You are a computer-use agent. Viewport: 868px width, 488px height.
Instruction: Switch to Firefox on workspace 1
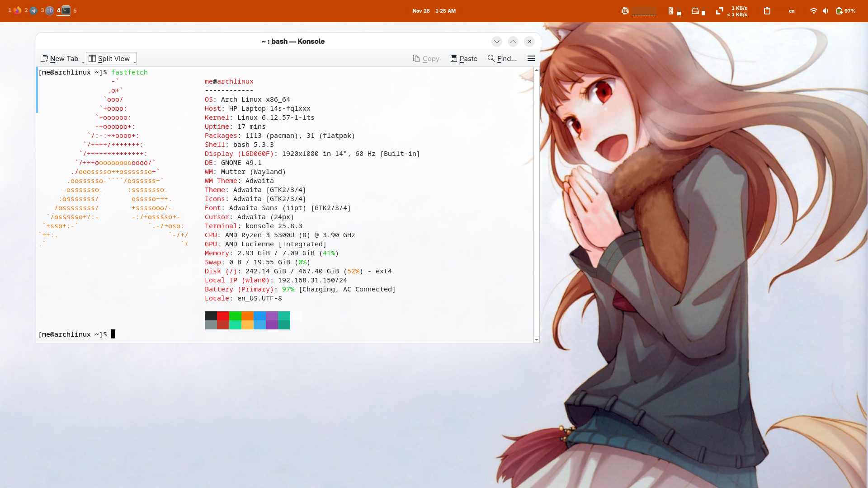click(x=17, y=10)
